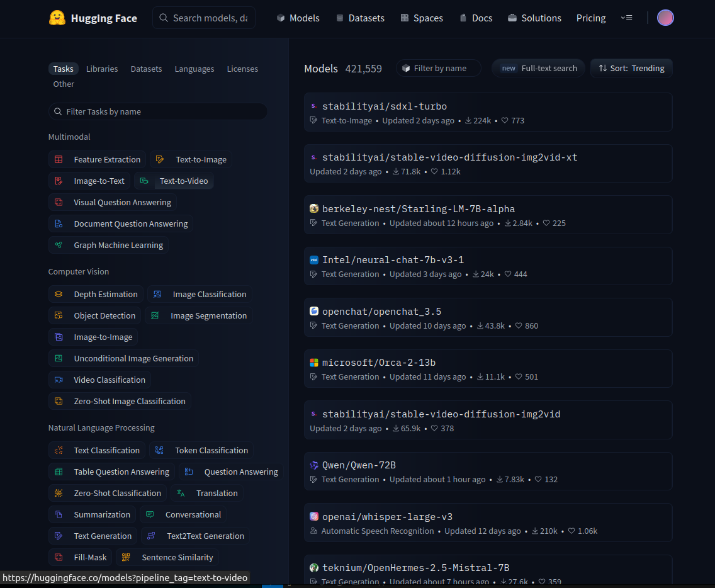Click the Image Segmentation icon
The height and width of the screenshot is (588, 715).
[x=155, y=315]
